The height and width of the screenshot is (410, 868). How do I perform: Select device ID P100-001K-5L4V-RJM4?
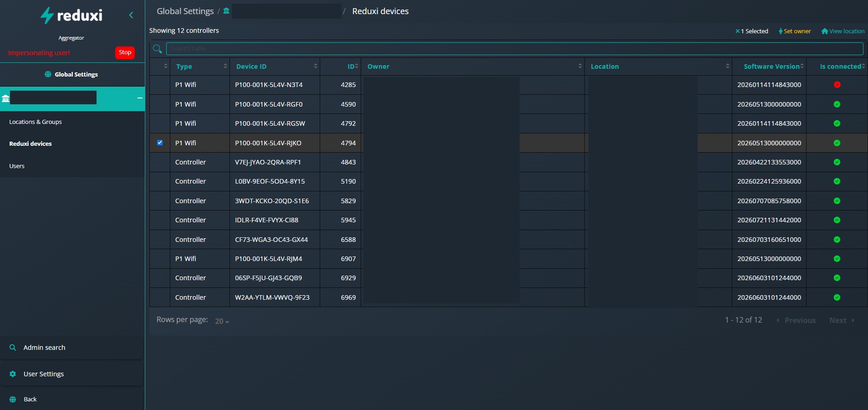click(269, 259)
